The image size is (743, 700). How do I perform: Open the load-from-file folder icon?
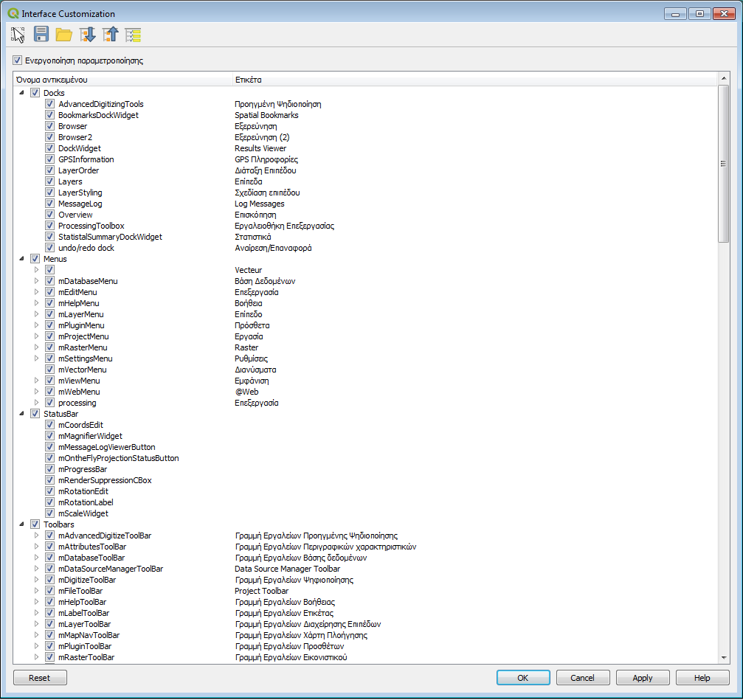pyautogui.click(x=64, y=35)
